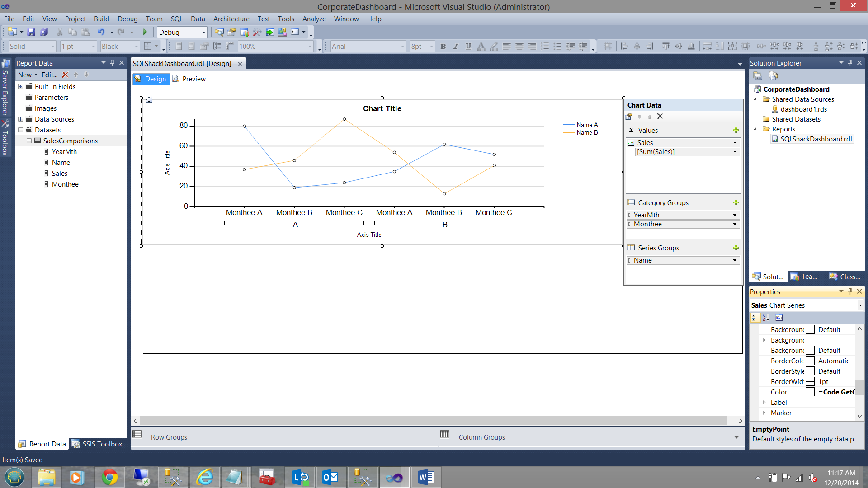Switch to the Preview tab
The width and height of the screenshot is (868, 488).
pos(193,79)
